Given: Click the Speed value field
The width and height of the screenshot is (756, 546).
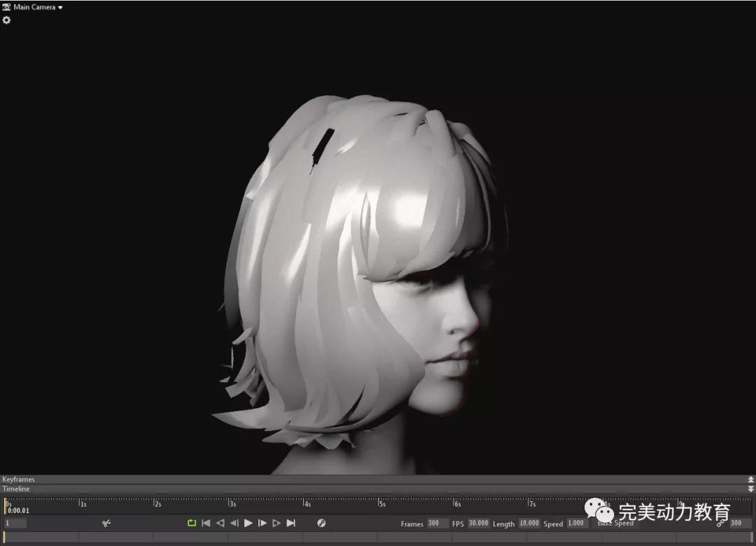Looking at the screenshot, I should click(576, 524).
